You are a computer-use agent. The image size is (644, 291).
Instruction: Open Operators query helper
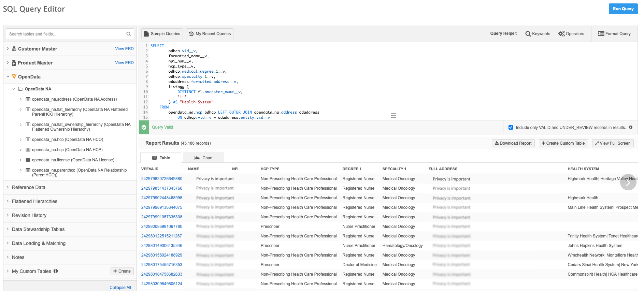pos(571,34)
